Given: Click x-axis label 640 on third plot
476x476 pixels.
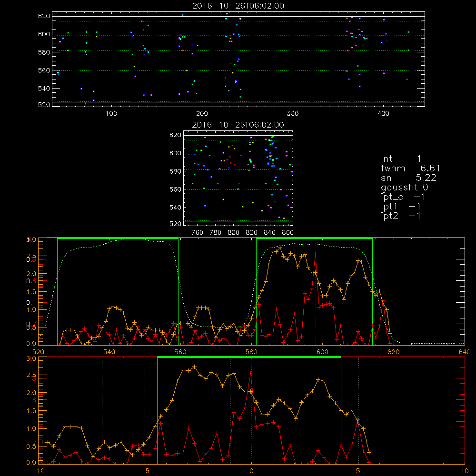Looking at the screenshot, I should [465, 352].
